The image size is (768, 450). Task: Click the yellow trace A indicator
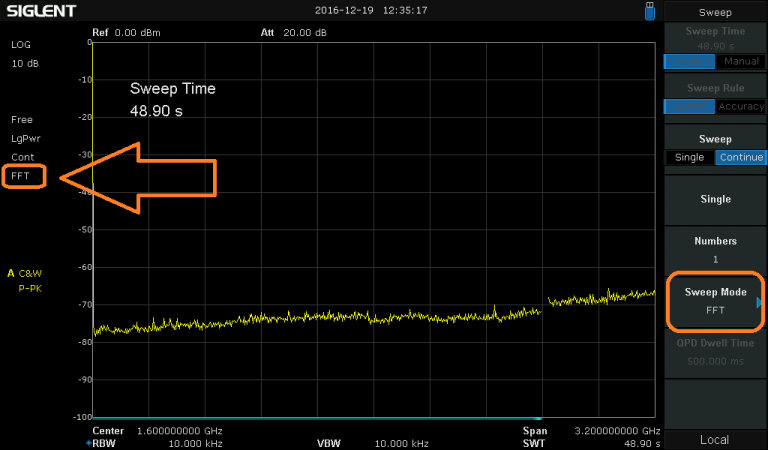11,272
